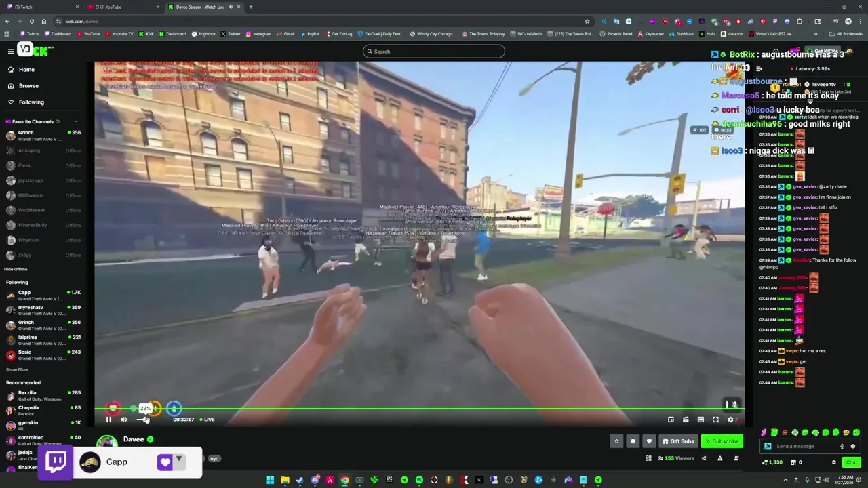Open Capp channel in Following list

43,296
